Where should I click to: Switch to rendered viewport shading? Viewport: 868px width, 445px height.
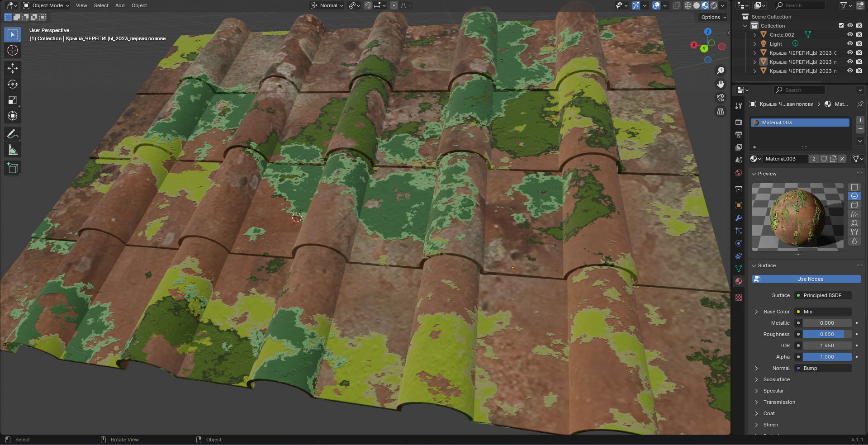714,5
